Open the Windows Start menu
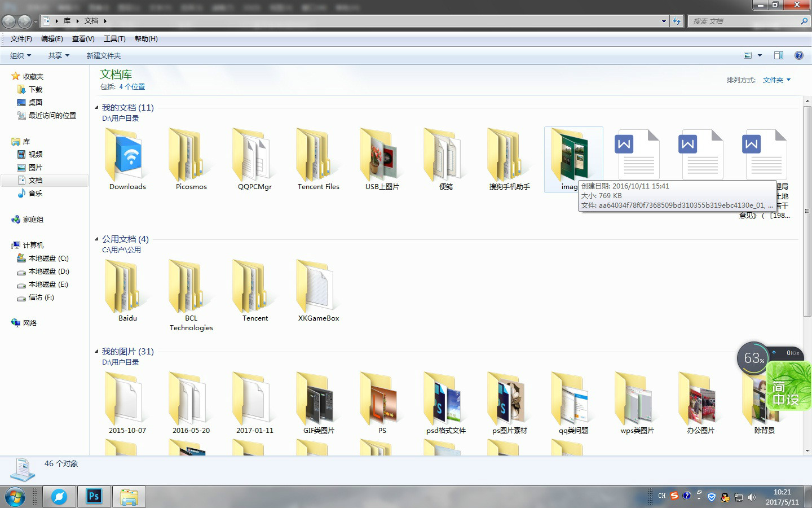This screenshot has height=508, width=812. (15, 497)
